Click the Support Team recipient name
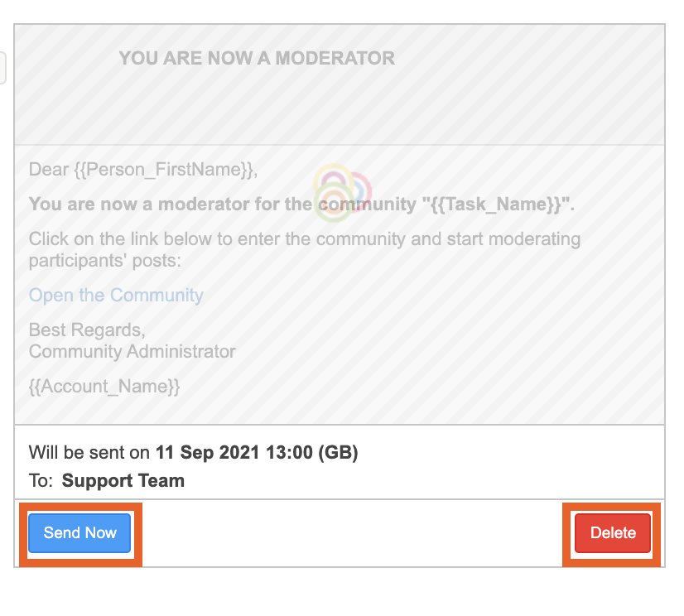This screenshot has height=616, width=684. click(123, 481)
